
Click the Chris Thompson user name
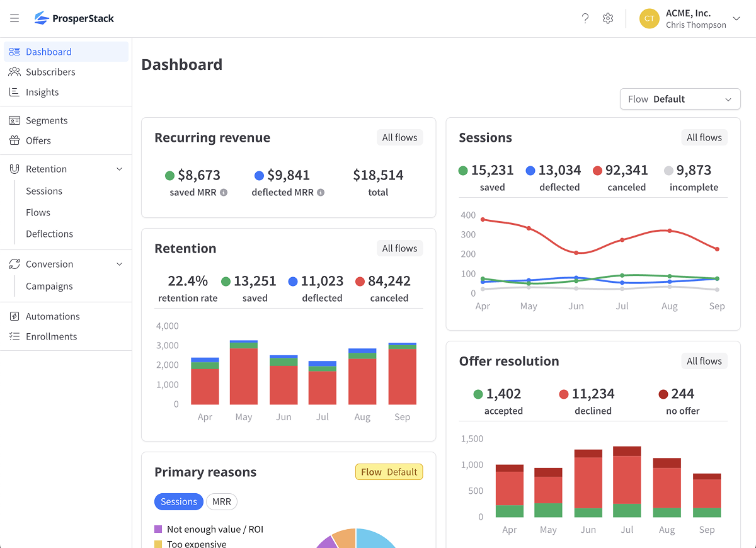coord(696,25)
